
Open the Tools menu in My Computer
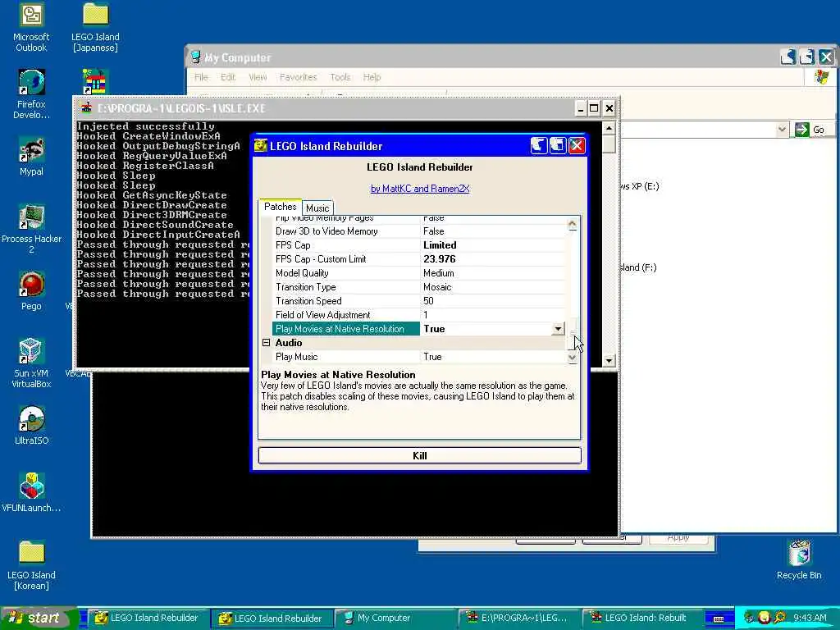340,77
